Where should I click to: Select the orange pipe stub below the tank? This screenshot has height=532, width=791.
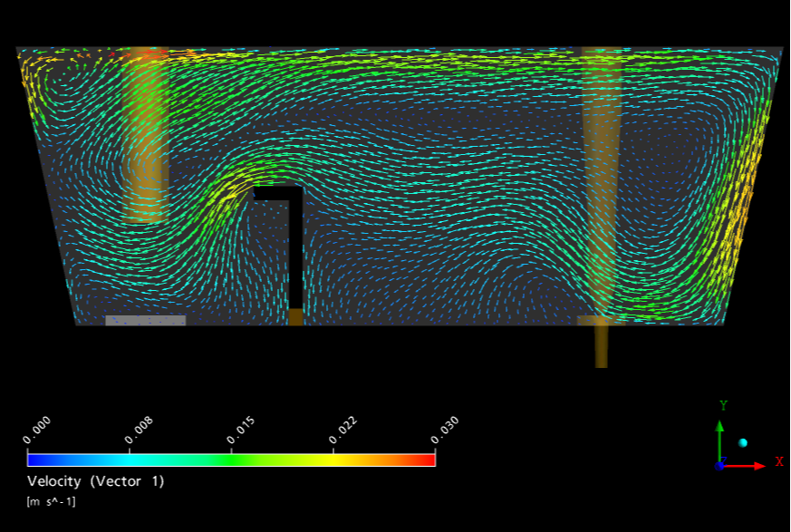pyautogui.click(x=601, y=346)
